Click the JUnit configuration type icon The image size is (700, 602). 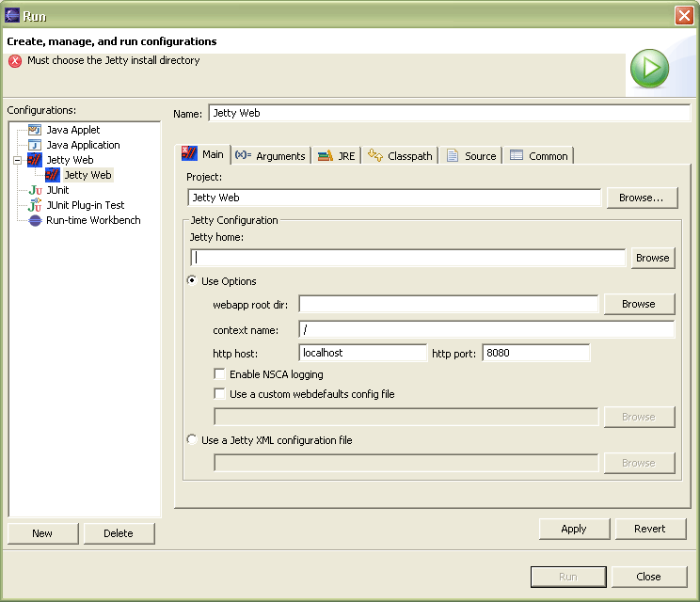35,190
